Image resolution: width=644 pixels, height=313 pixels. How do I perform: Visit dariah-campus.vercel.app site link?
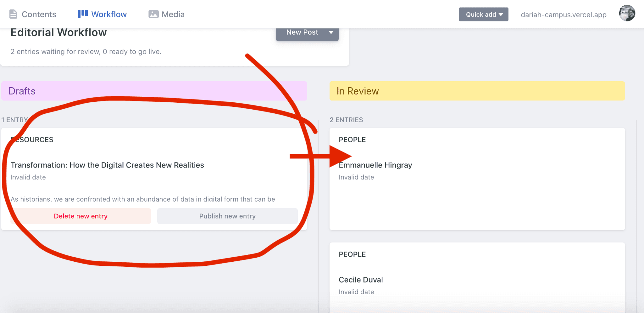563,15
